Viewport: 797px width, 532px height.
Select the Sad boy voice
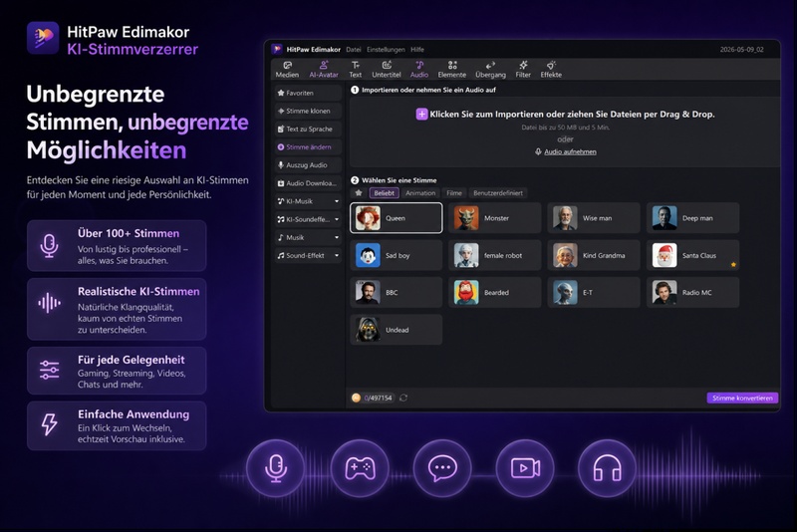(x=396, y=255)
